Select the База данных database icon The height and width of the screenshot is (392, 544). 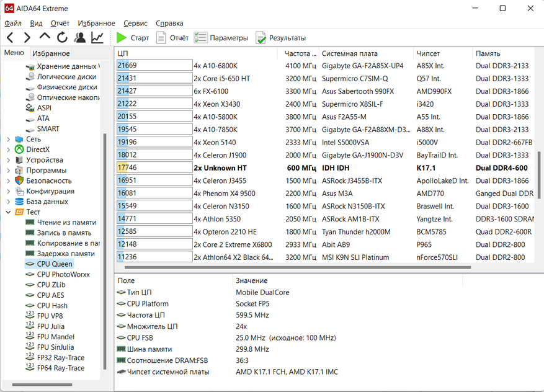point(19,202)
